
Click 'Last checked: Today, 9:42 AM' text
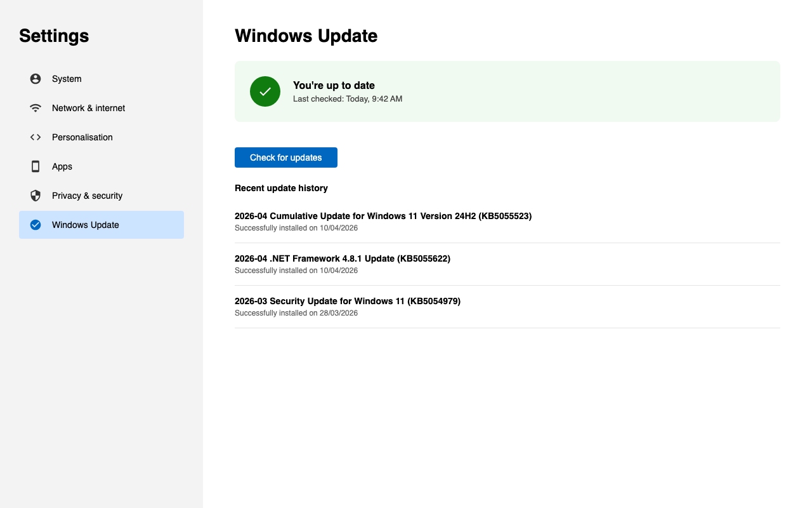click(x=348, y=99)
